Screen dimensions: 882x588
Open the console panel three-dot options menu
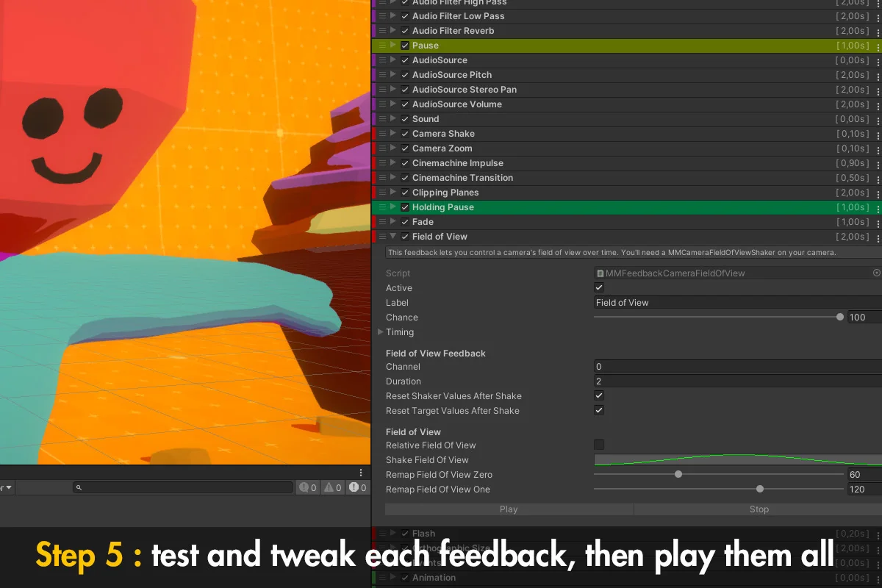click(361, 473)
